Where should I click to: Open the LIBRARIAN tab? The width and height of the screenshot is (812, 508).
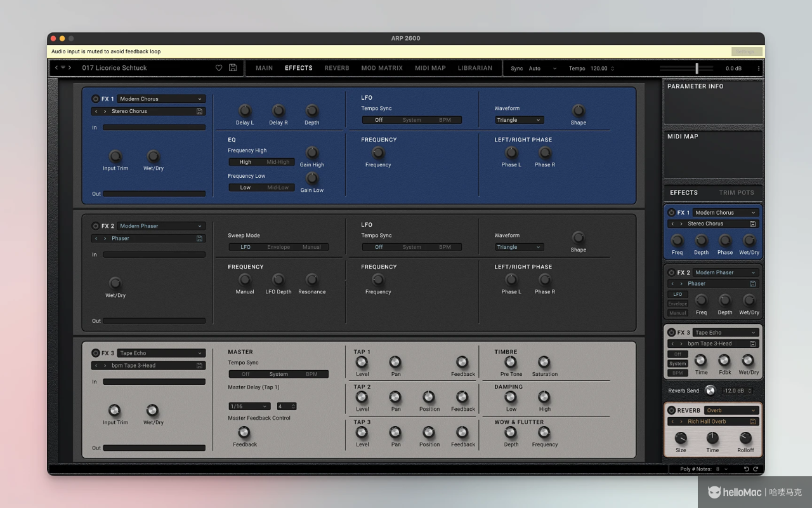coord(475,68)
